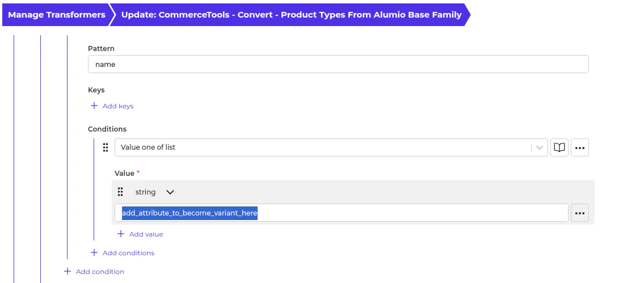Screen dimensions: 644x283
Task: Expand the condition type chevron arrow
Action: click(539, 147)
